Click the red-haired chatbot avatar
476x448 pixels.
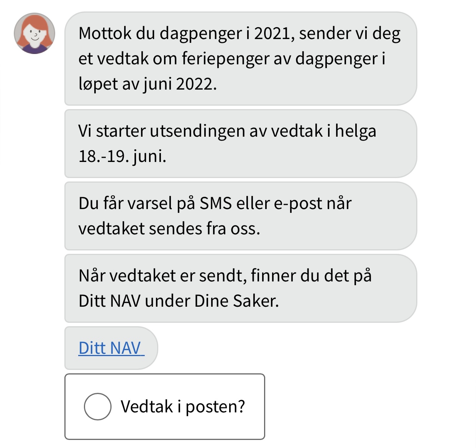(34, 34)
